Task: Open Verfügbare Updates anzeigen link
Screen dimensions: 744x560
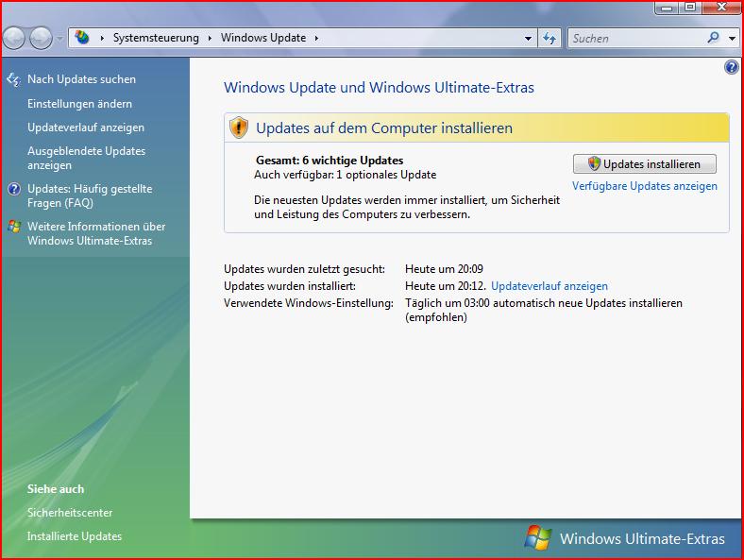Action: coord(644,186)
